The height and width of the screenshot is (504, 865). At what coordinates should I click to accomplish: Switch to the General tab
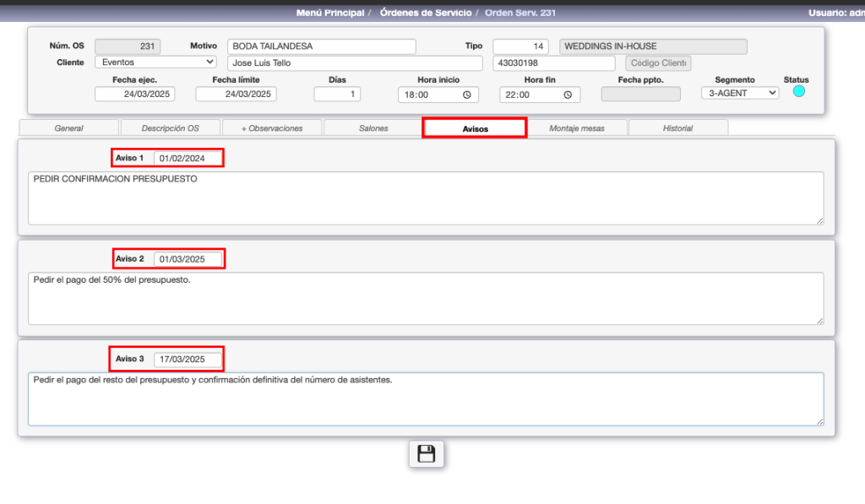68,128
